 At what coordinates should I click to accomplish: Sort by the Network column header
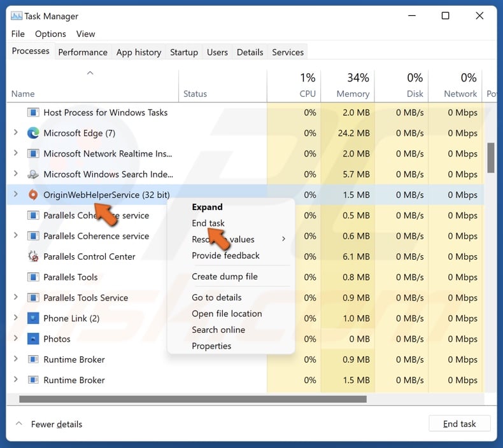455,86
